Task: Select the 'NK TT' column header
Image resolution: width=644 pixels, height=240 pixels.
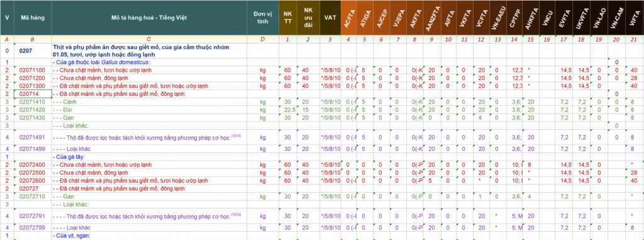Action: 289,18
